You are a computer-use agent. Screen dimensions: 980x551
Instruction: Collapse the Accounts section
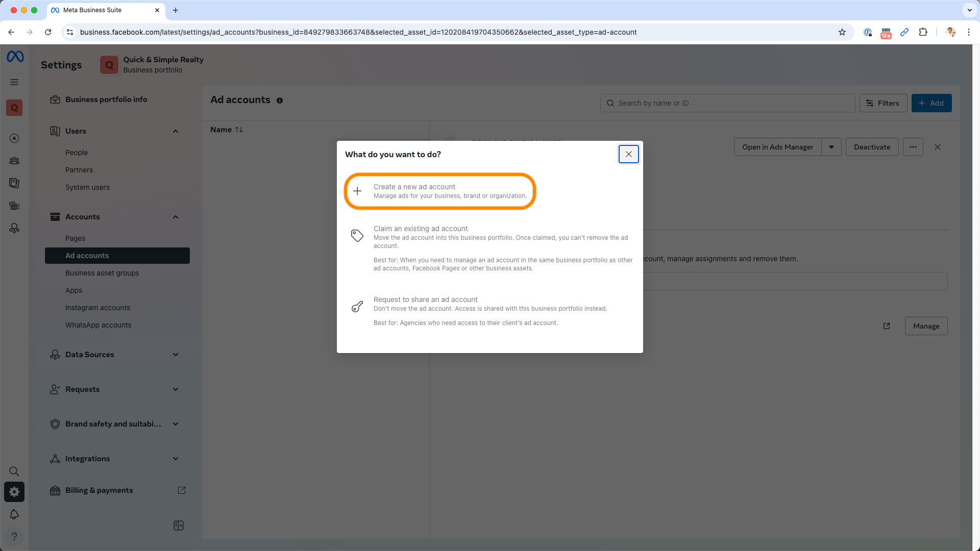tap(176, 217)
